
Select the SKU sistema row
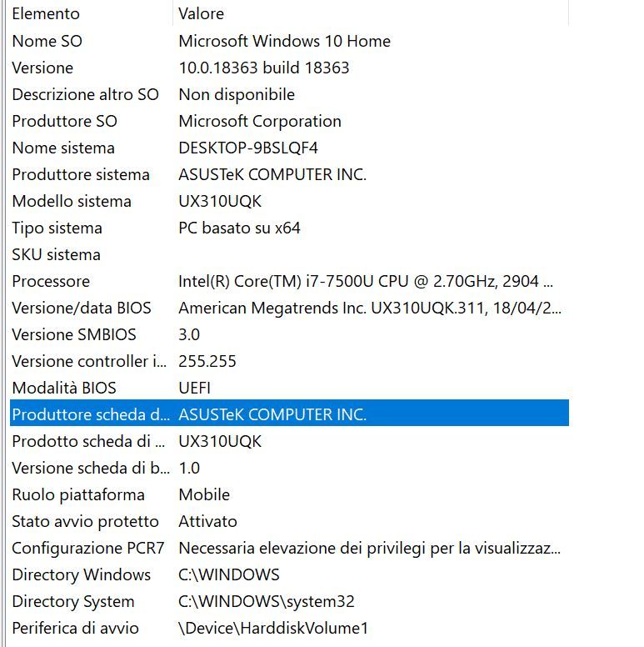pos(289,254)
